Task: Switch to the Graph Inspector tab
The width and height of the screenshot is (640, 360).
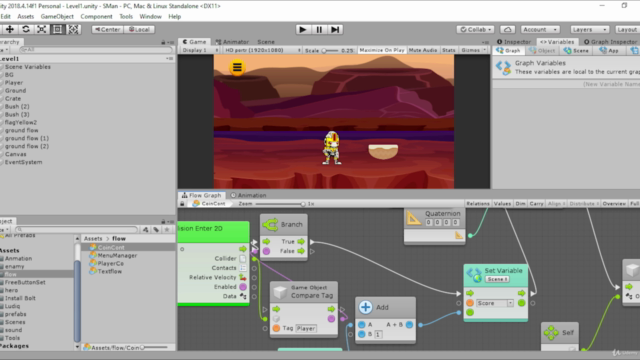Action: [610, 42]
